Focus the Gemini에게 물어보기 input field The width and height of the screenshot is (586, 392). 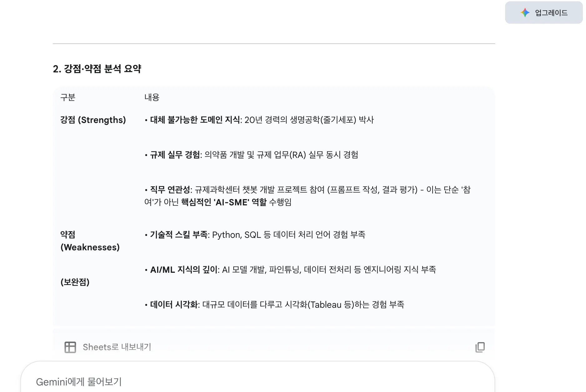(x=258, y=381)
